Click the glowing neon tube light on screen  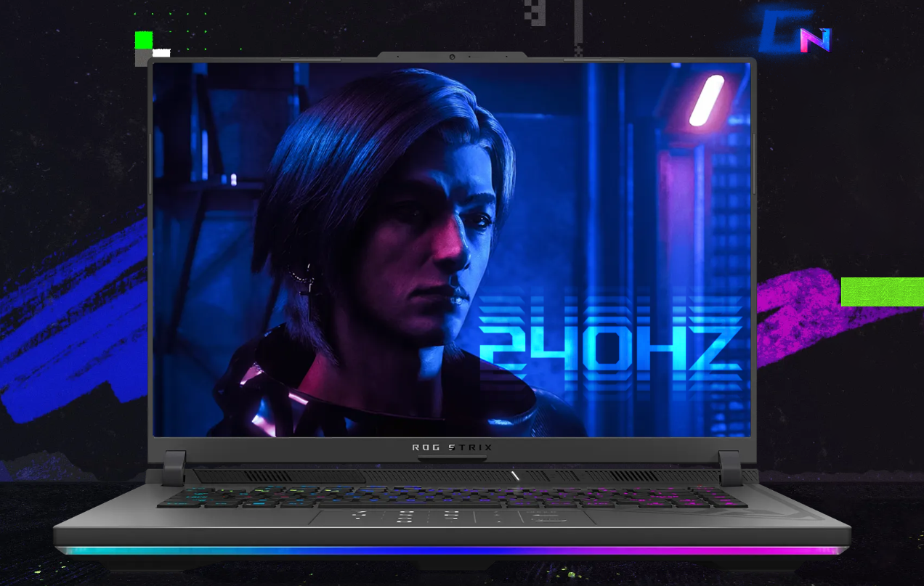(x=706, y=100)
